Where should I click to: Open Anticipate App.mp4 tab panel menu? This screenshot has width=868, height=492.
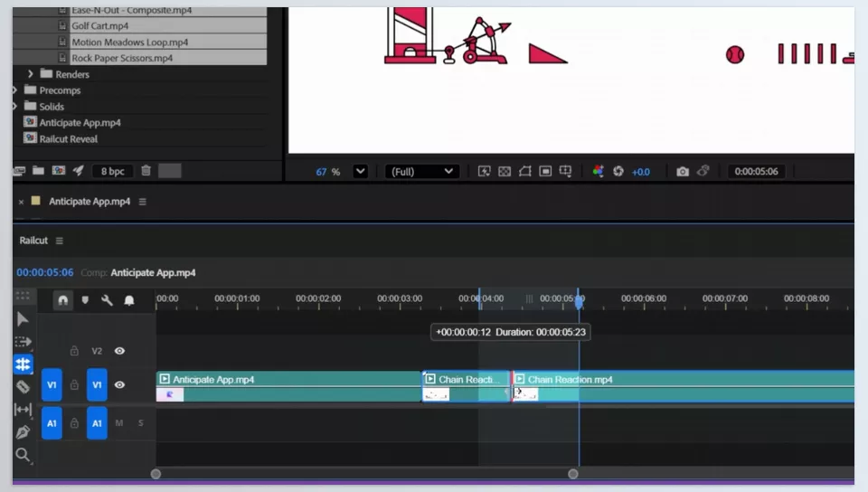(142, 202)
